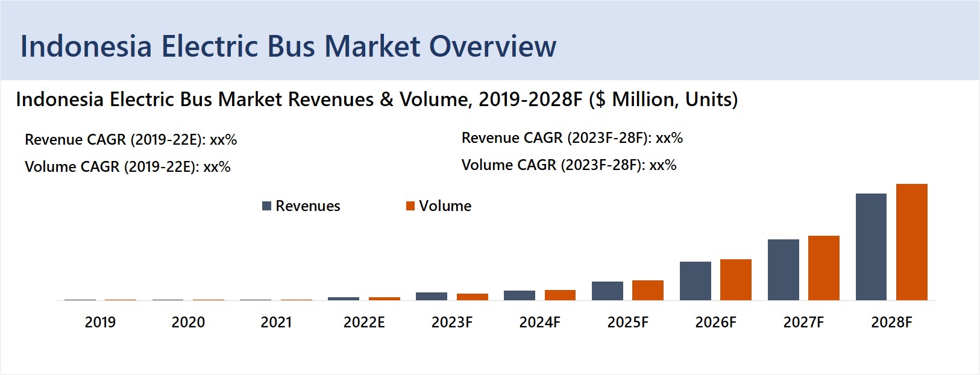Select the 2027F Volume bar
Viewport: 980px width, 375px height.
(x=824, y=268)
